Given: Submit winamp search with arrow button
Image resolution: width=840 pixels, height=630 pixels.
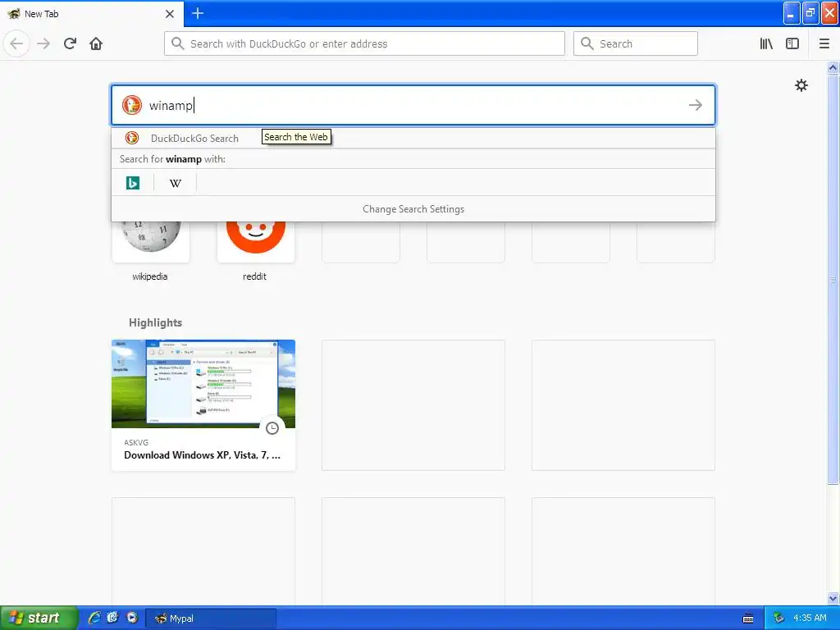Looking at the screenshot, I should pyautogui.click(x=696, y=105).
